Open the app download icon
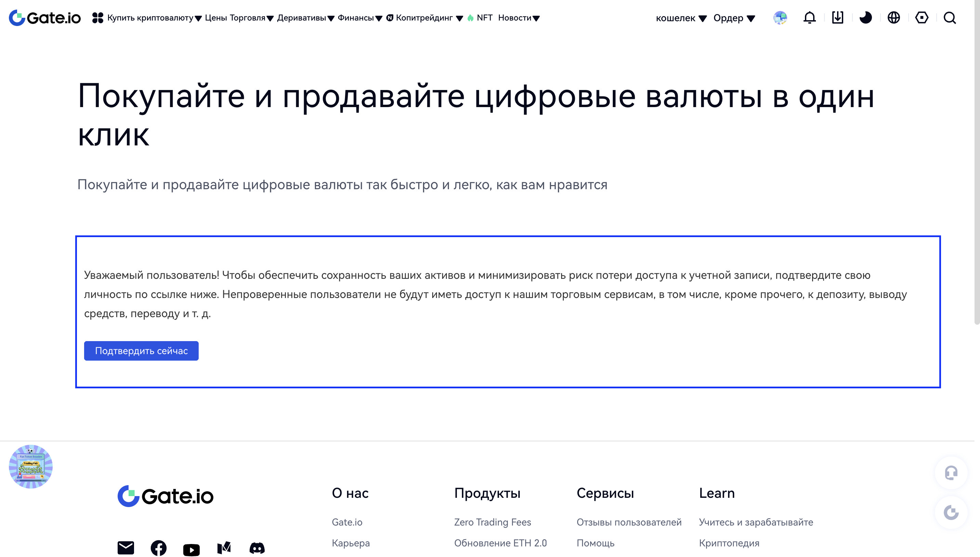This screenshot has height=557, width=980. (837, 17)
